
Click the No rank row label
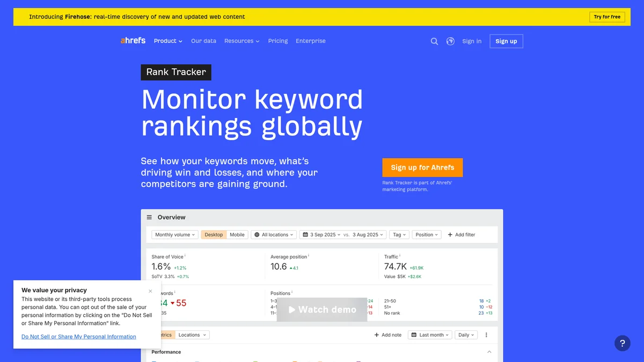(392, 313)
